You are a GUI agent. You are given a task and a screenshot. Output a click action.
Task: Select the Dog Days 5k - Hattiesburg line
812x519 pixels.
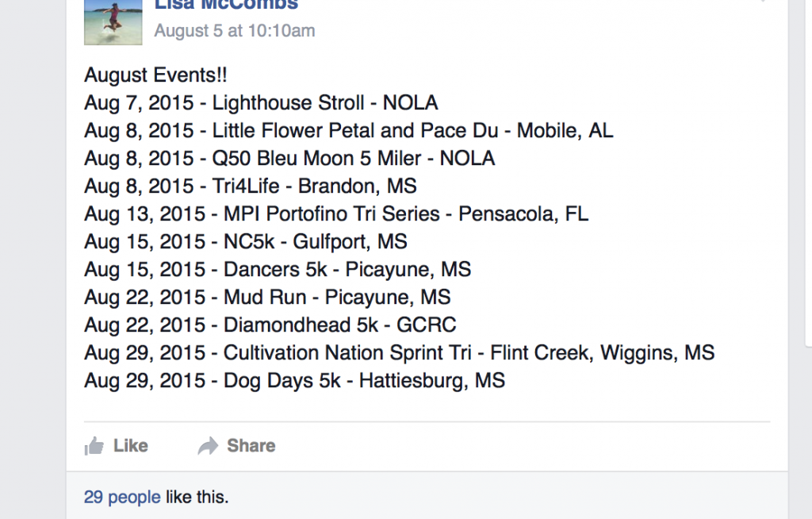point(294,381)
